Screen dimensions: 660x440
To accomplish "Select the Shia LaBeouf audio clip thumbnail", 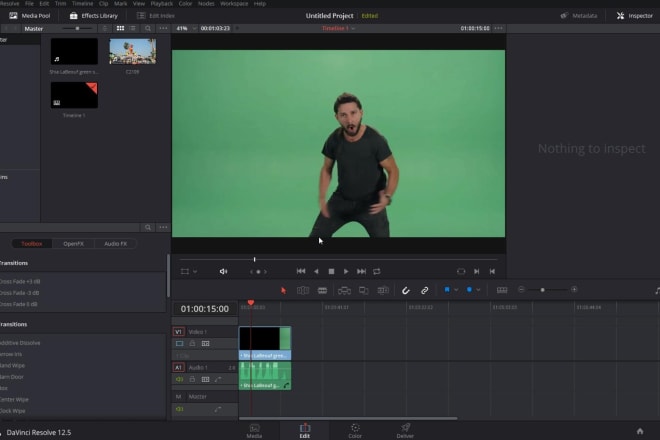I will click(74, 51).
